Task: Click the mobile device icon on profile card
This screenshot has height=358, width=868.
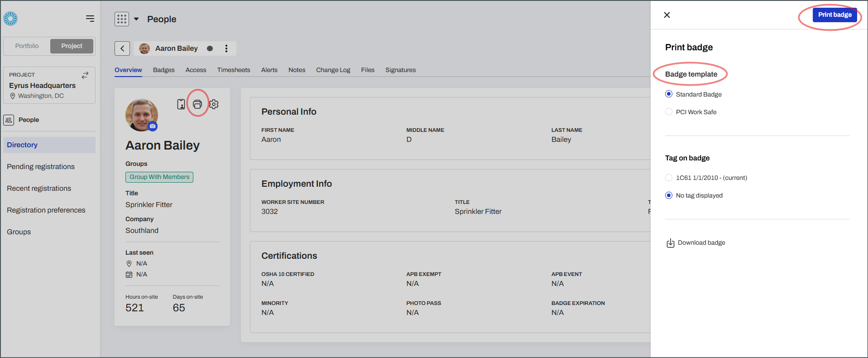Action: tap(181, 104)
